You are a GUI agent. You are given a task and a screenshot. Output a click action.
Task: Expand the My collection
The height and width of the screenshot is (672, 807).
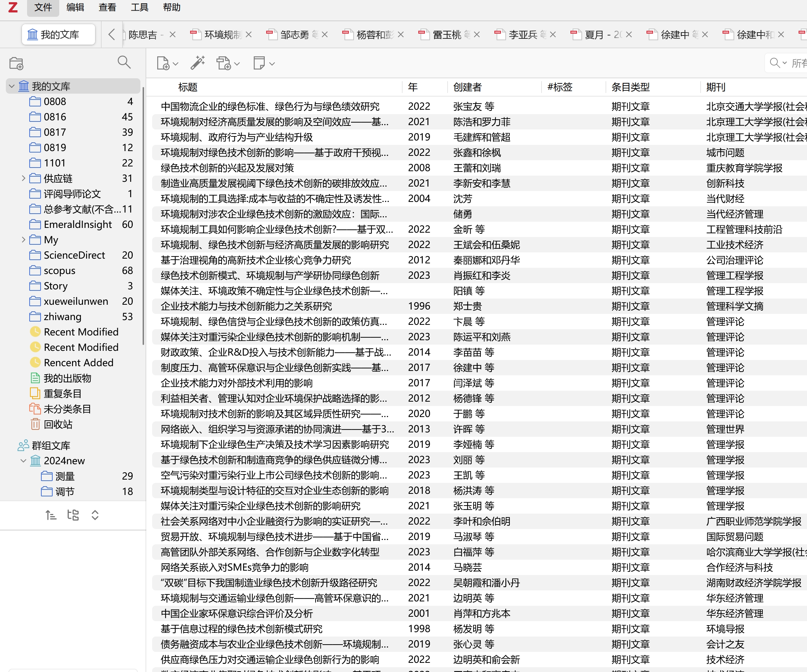click(23, 240)
